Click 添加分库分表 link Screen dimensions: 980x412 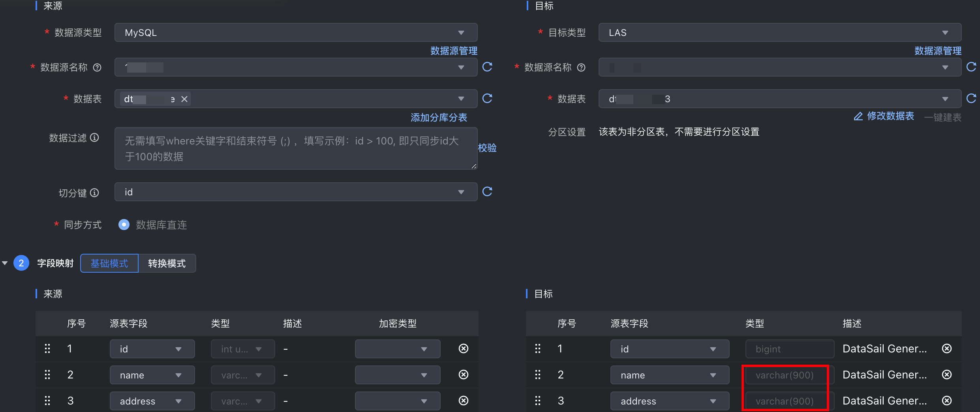(439, 117)
